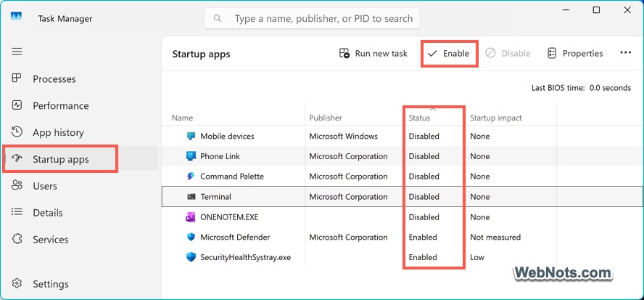Click Enabled status of Microsoft Defender
Screen dimensions: 644x300
pos(423,237)
